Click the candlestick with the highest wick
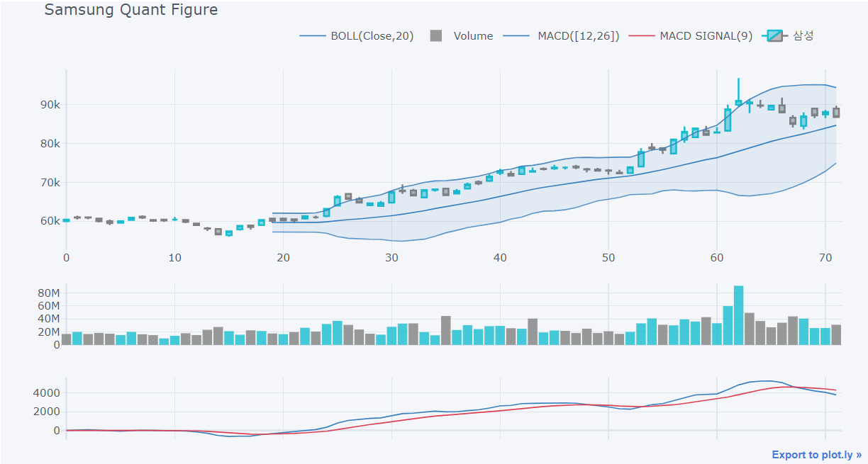868x464 pixels. point(738,92)
